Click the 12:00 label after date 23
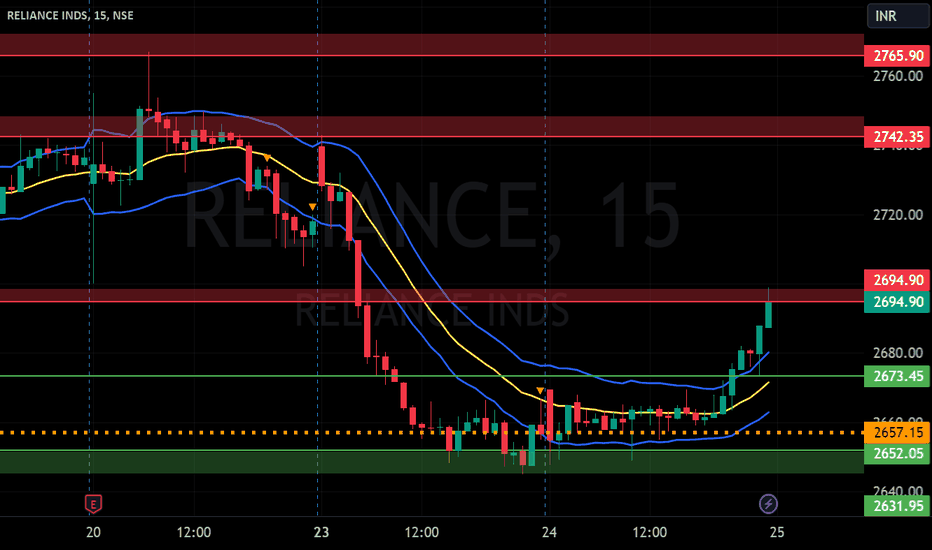This screenshot has width=932, height=550. coord(421,532)
